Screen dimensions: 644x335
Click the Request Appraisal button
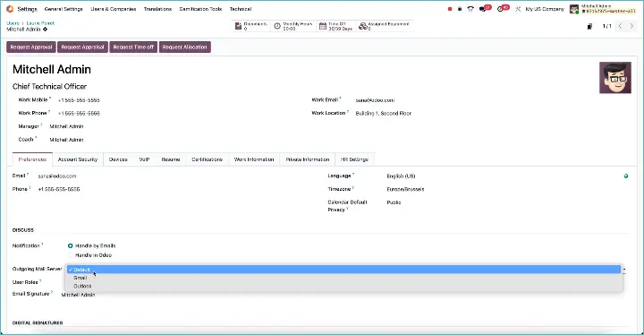click(82, 47)
